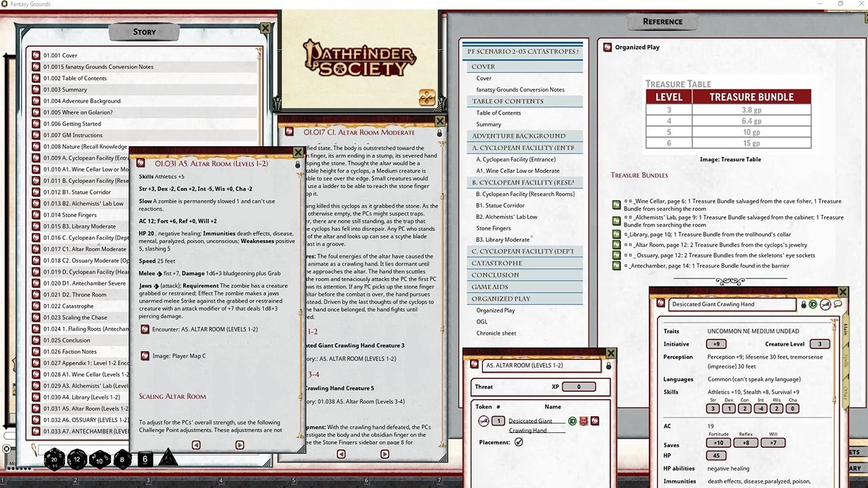Click the lock icon on the A5 Altar Room encounter window
Screen dimensions: 868x488
point(608,365)
